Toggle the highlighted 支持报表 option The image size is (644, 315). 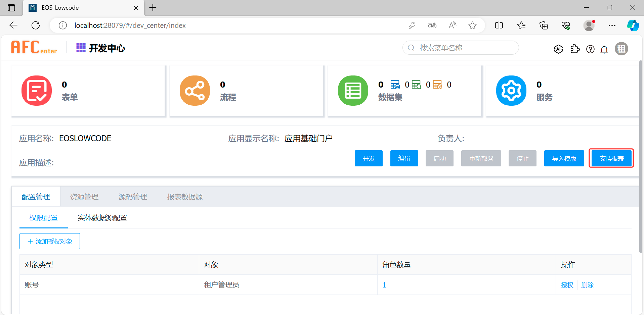tap(611, 158)
